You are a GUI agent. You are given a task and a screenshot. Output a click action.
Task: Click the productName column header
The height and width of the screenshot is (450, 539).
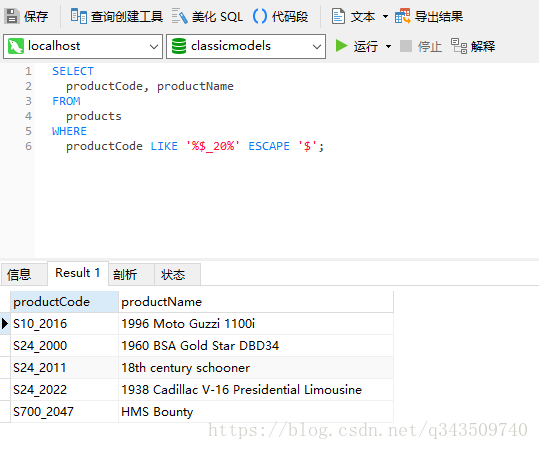click(x=256, y=302)
